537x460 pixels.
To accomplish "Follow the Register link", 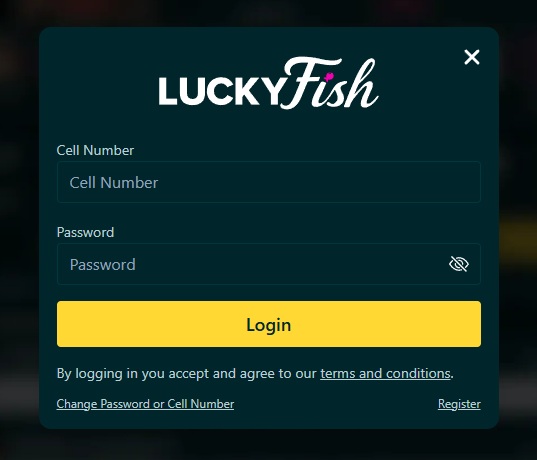I will pos(459,404).
